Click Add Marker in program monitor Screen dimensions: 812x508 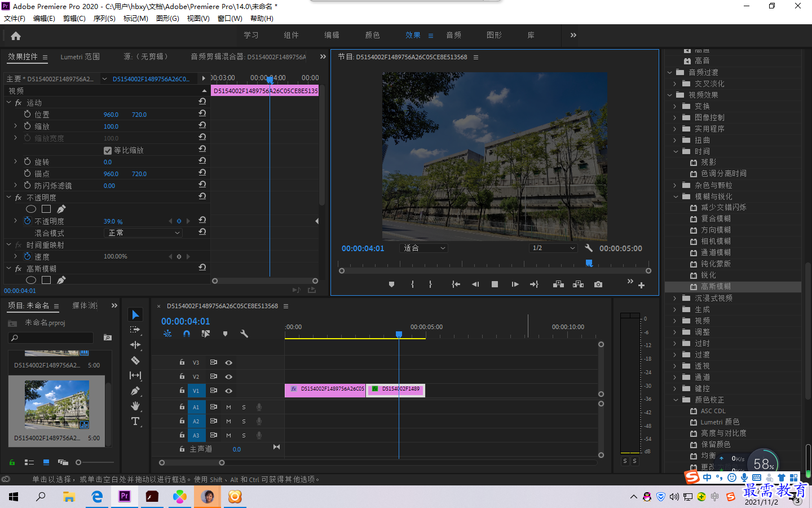(x=391, y=284)
